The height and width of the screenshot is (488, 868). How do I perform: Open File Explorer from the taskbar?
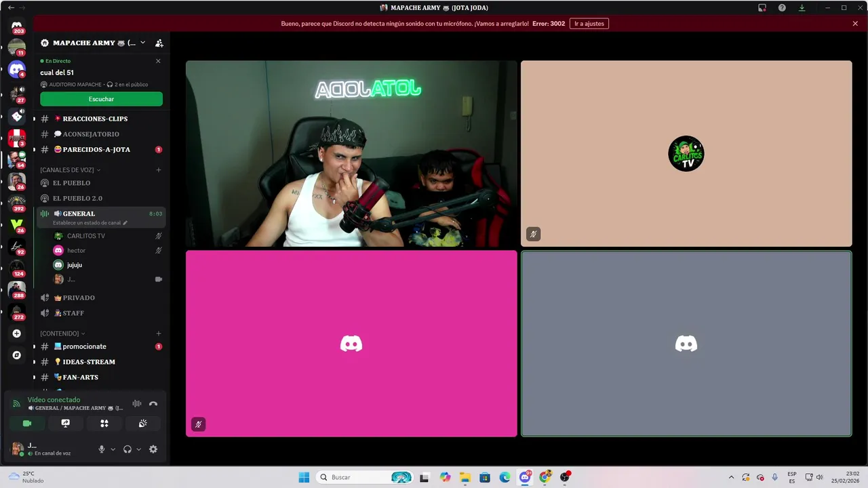[x=465, y=477]
